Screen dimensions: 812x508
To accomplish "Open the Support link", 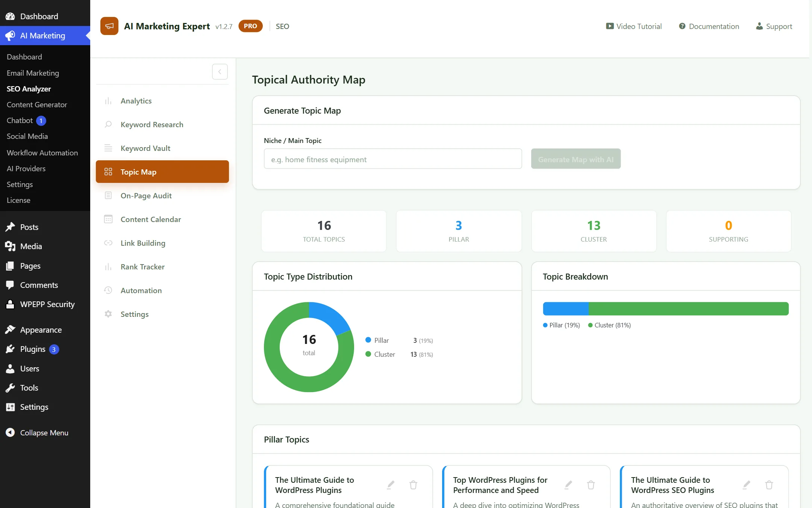I will point(774,26).
